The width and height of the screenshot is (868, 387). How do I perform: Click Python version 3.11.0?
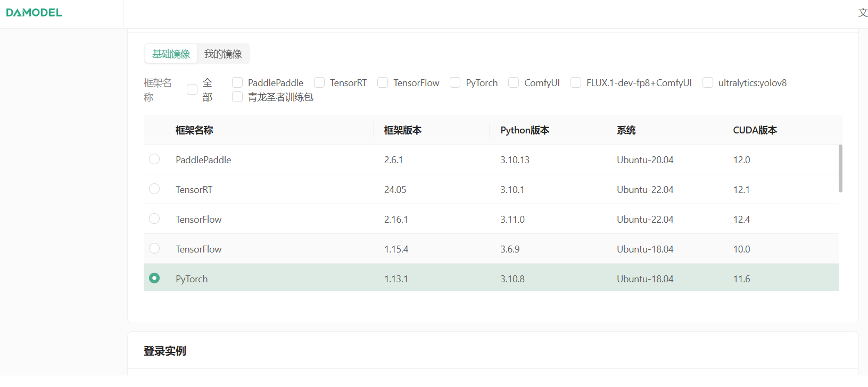512,220
